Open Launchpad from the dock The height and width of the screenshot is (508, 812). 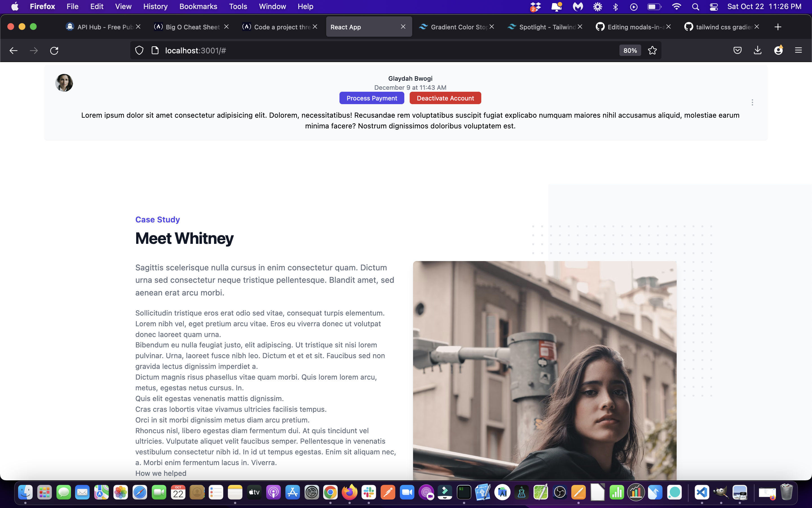[x=44, y=492]
